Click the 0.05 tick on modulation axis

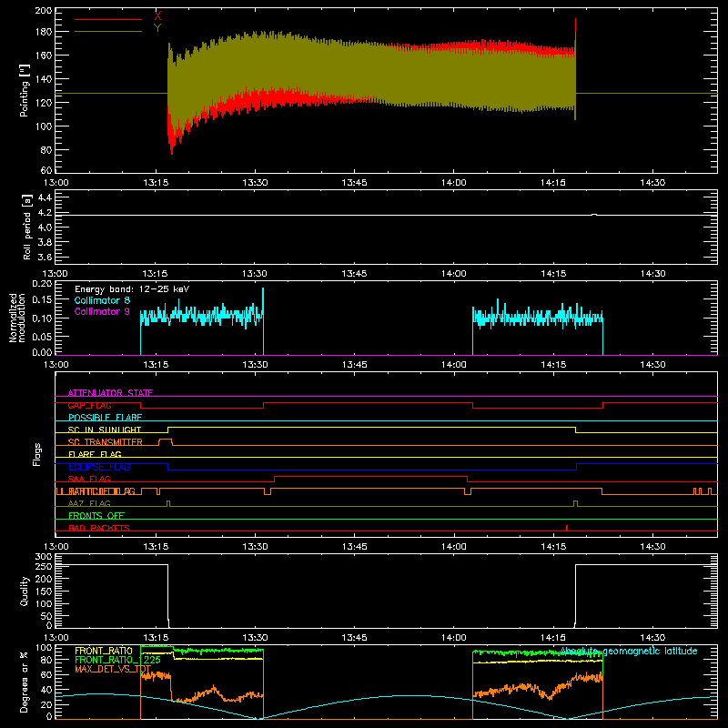pos(43,336)
